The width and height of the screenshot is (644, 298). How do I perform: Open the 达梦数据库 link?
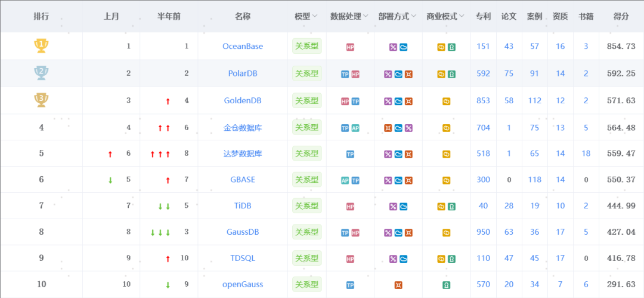[243, 154]
